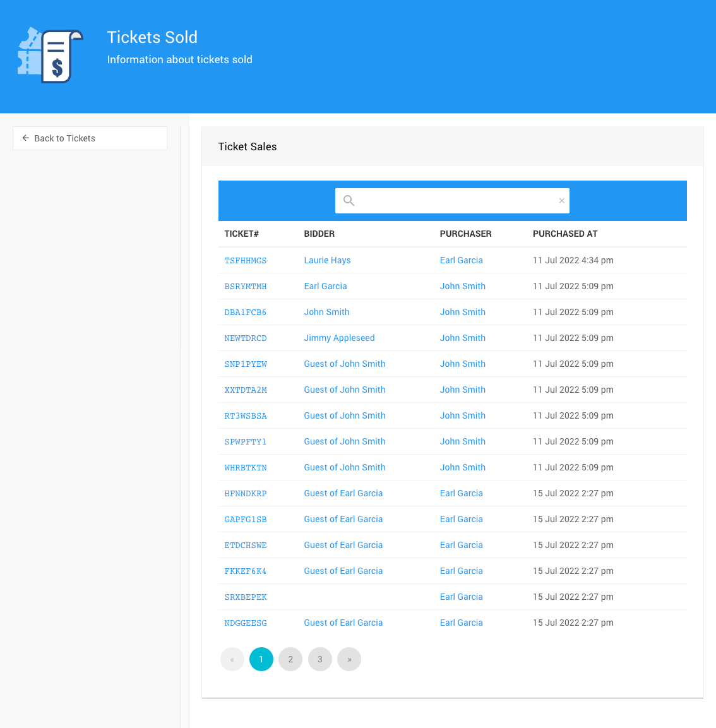
Task: Open ticket NDGGEESG
Action: [246, 623]
